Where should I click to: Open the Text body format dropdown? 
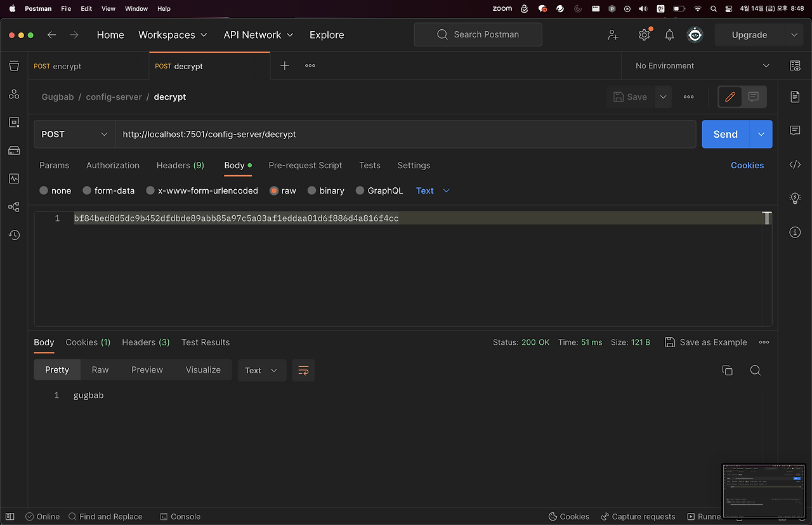click(432, 190)
